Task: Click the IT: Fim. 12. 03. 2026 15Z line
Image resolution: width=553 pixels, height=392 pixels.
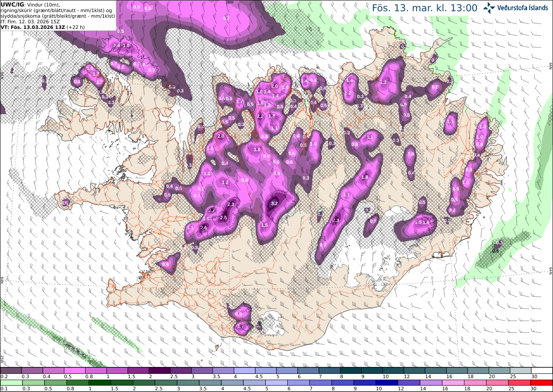Action: tap(30, 22)
